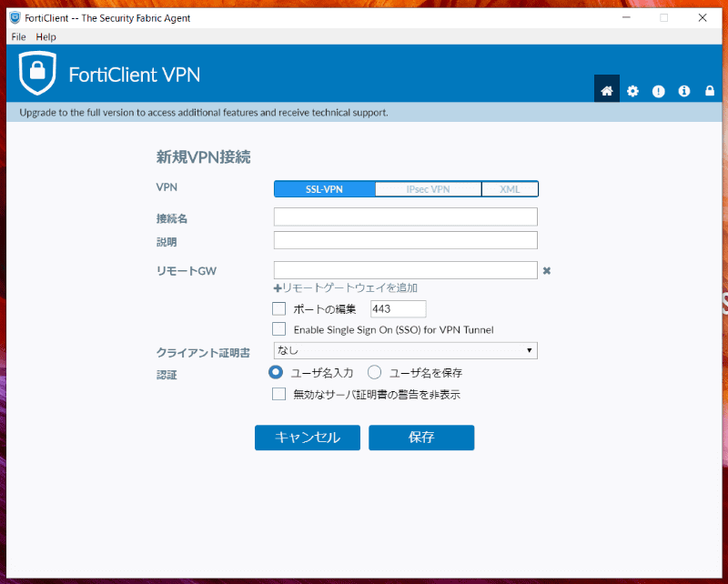Click the port number field showing 443
The width and height of the screenshot is (728, 584).
(398, 308)
